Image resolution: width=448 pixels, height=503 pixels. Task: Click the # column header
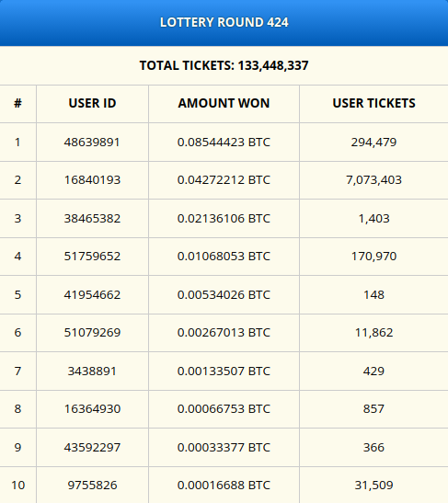click(x=18, y=103)
